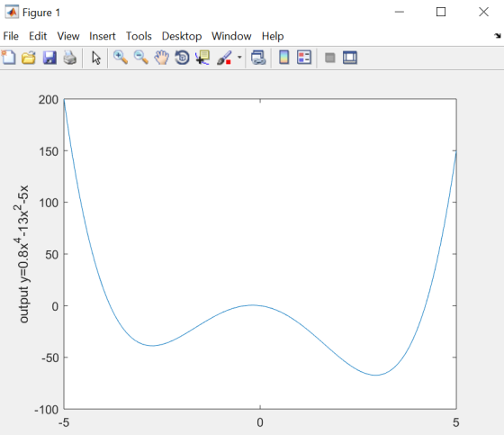Open the Window menu
The image size is (504, 435).
pos(231,36)
